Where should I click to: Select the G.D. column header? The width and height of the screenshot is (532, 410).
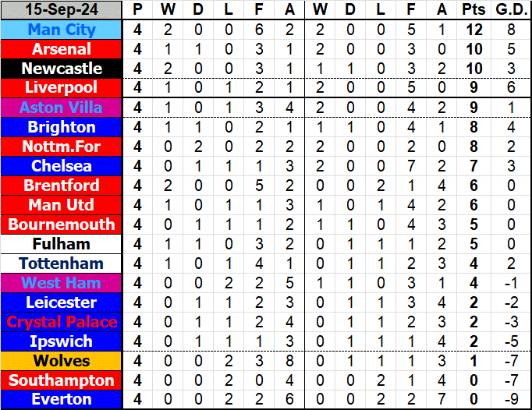509,10
